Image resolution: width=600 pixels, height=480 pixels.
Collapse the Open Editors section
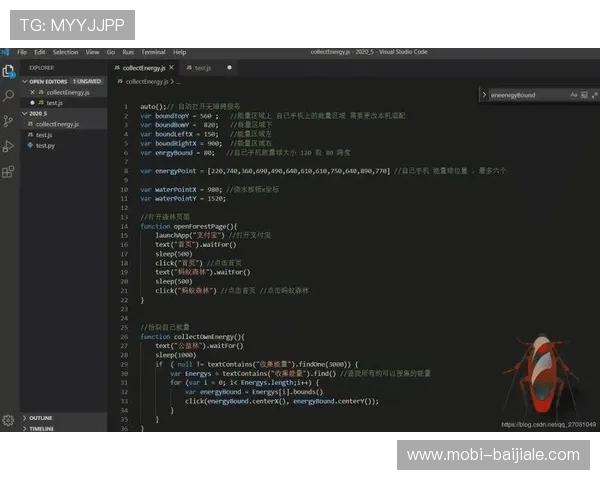pos(26,81)
